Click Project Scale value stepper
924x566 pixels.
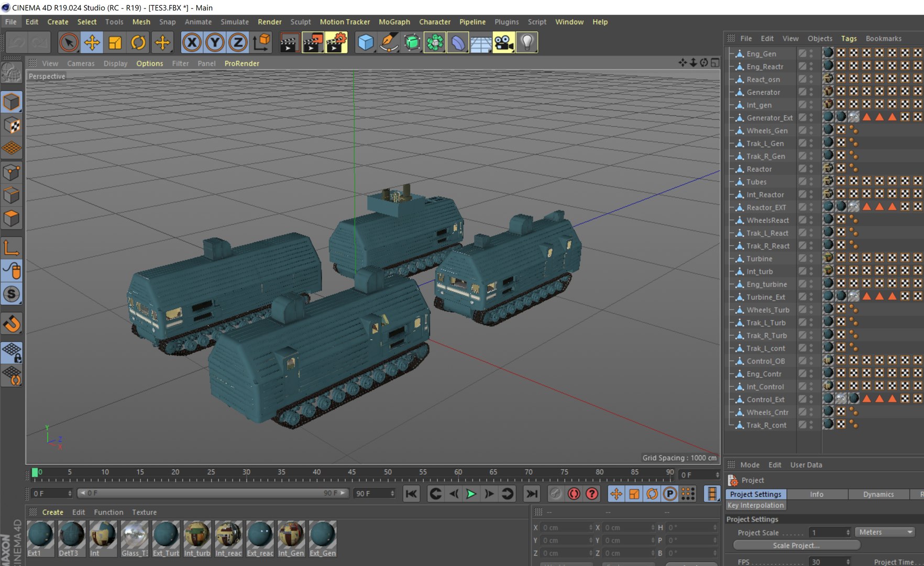point(848,532)
